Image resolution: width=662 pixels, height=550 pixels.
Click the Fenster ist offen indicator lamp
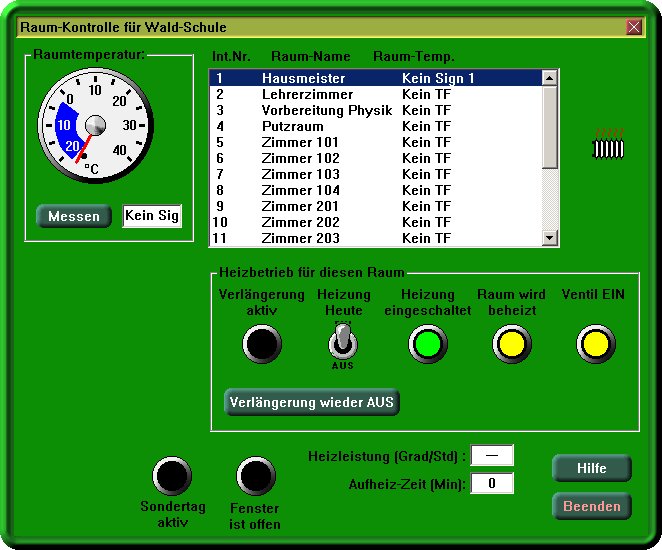255,477
